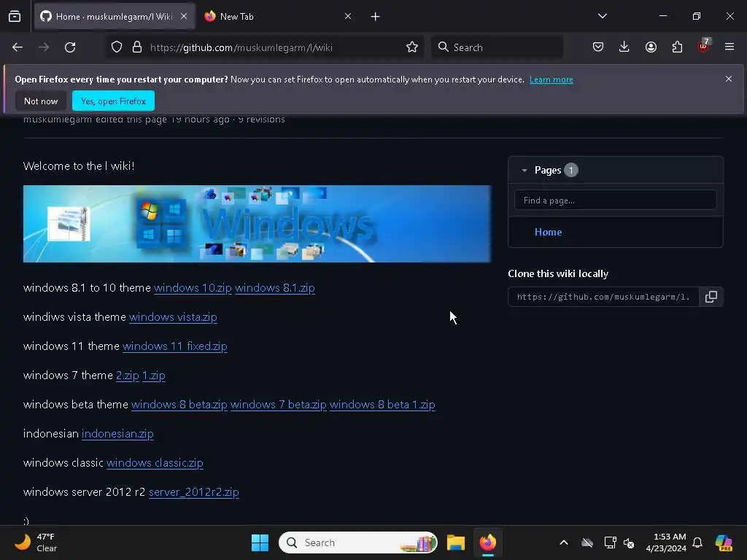Screen dimensions: 747x560
Task: Open Learn more link in notification
Action: [x=551, y=79]
